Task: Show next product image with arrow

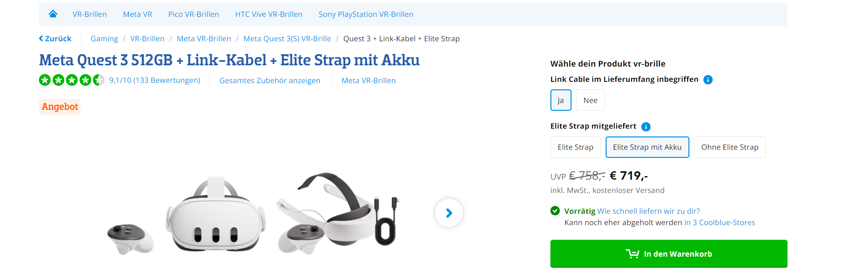Action: 449,213
